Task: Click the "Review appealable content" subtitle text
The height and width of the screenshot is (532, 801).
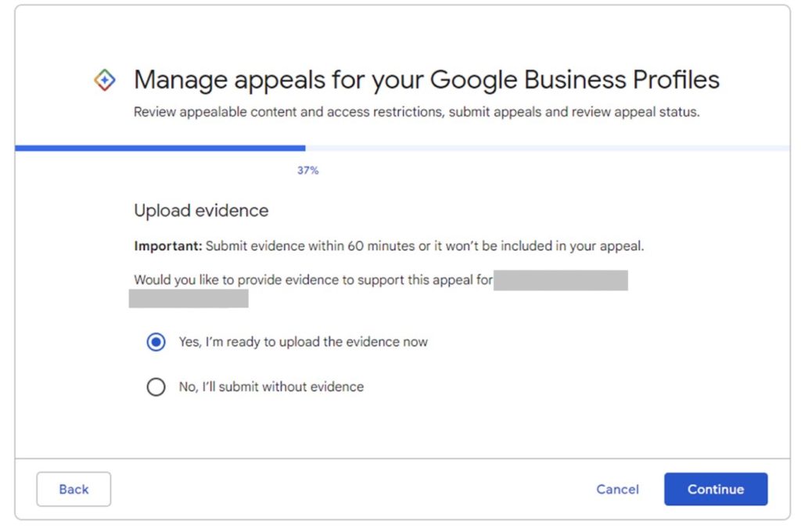Action: [416, 112]
